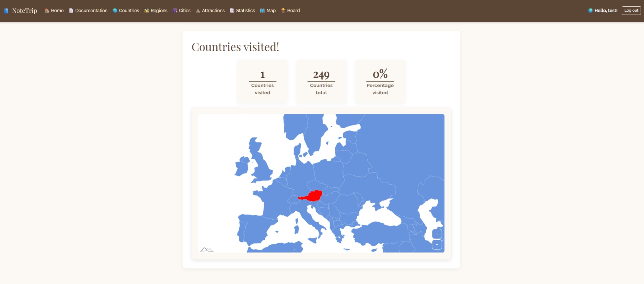Click the Documentation page icon
The width and height of the screenshot is (644, 284).
tap(71, 11)
